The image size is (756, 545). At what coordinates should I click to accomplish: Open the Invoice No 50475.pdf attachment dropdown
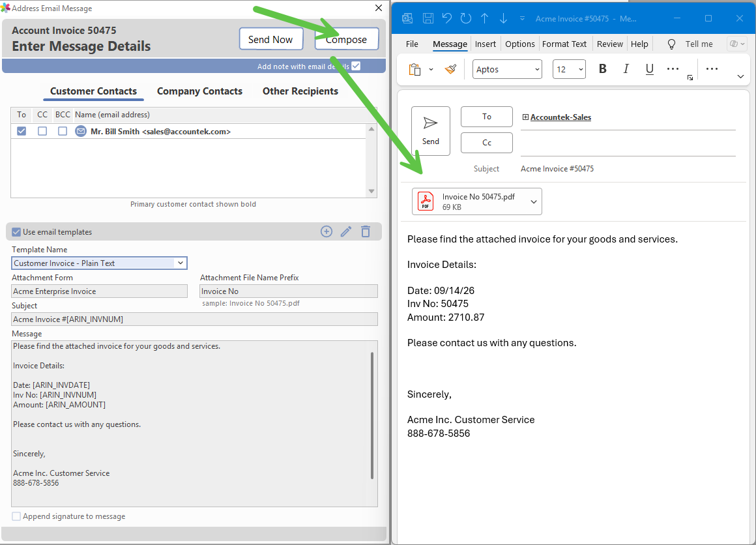(534, 201)
